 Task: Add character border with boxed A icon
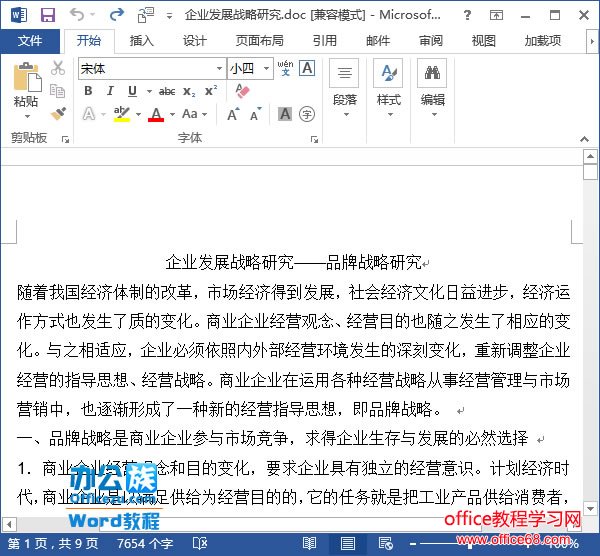[x=307, y=68]
